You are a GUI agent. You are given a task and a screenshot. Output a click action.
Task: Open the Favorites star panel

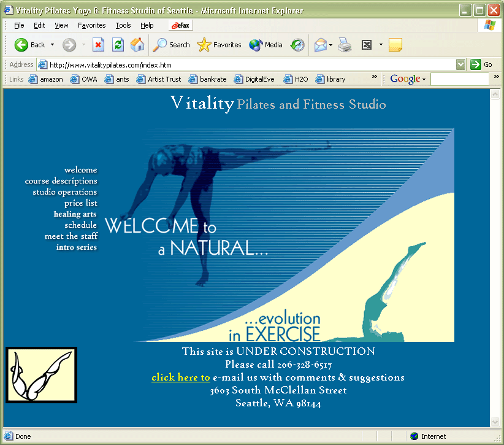pyautogui.click(x=219, y=45)
